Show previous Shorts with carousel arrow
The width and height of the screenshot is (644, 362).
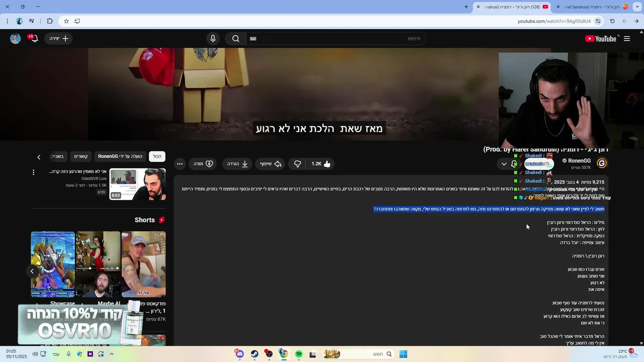coord(32,271)
